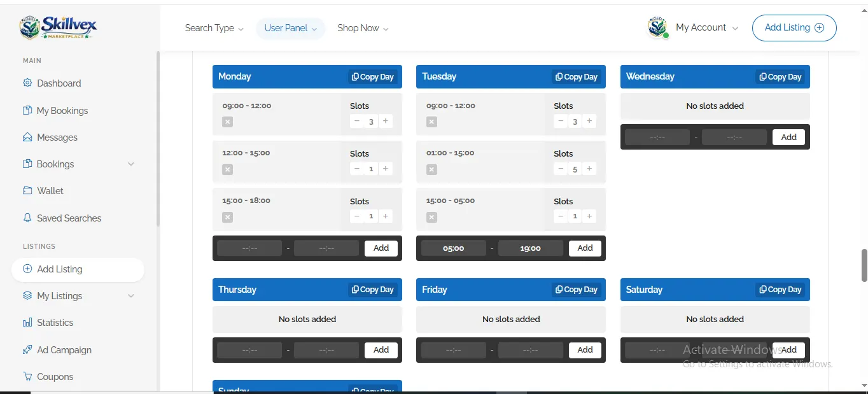Viewport: 868px width, 394px height.
Task: Open Dashboard from the sidebar
Action: (x=59, y=83)
